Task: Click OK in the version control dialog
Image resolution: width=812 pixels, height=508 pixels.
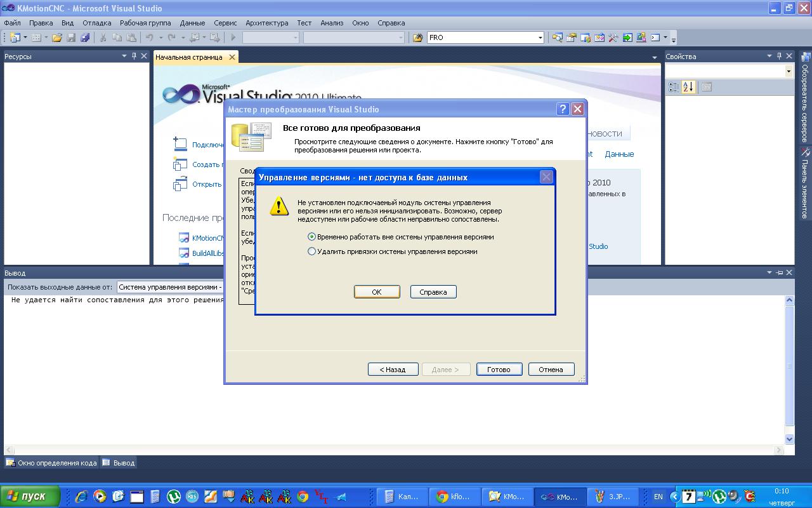Action: [377, 292]
